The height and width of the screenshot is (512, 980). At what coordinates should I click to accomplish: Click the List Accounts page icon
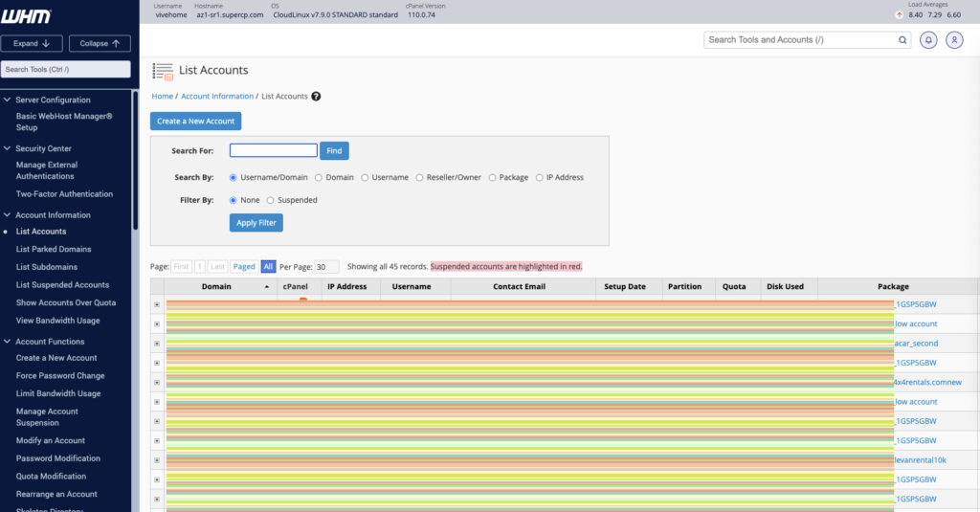click(163, 71)
